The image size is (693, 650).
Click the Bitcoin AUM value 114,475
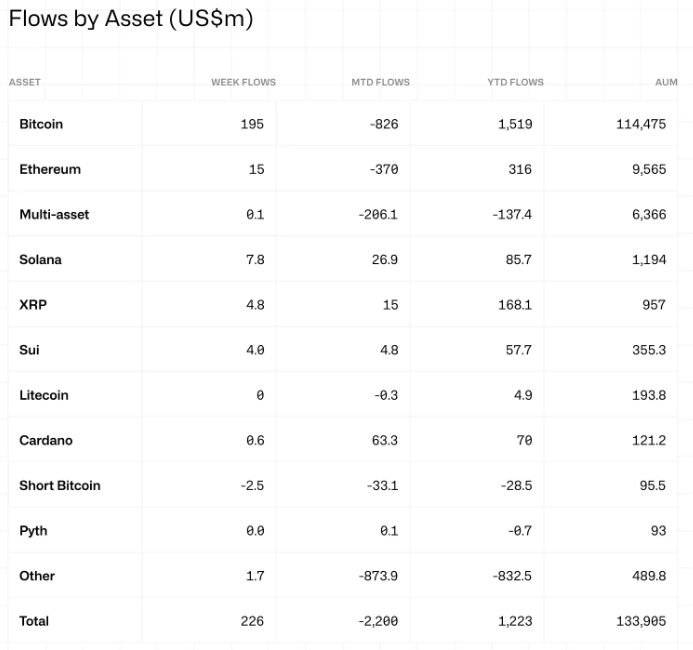click(x=641, y=124)
